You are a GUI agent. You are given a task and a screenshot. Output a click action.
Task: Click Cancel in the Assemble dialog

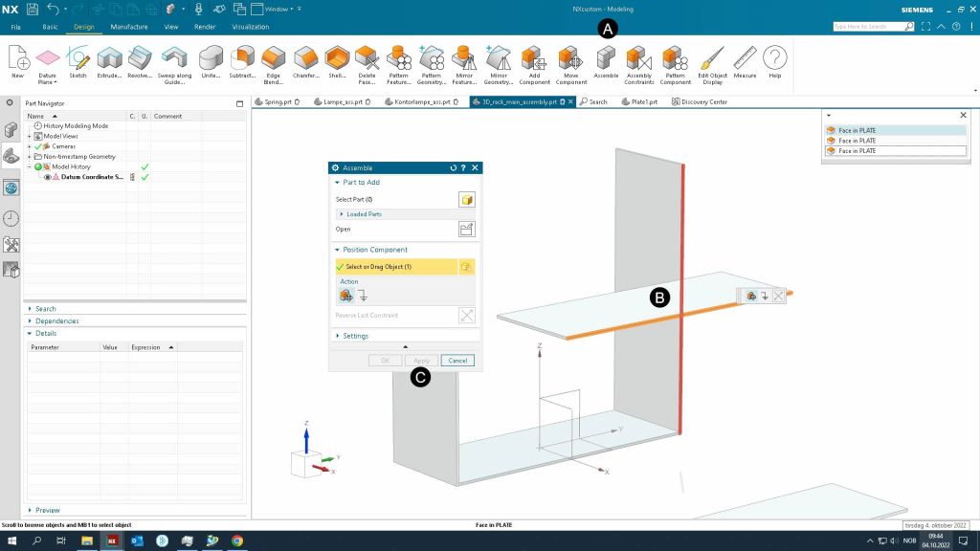click(457, 361)
